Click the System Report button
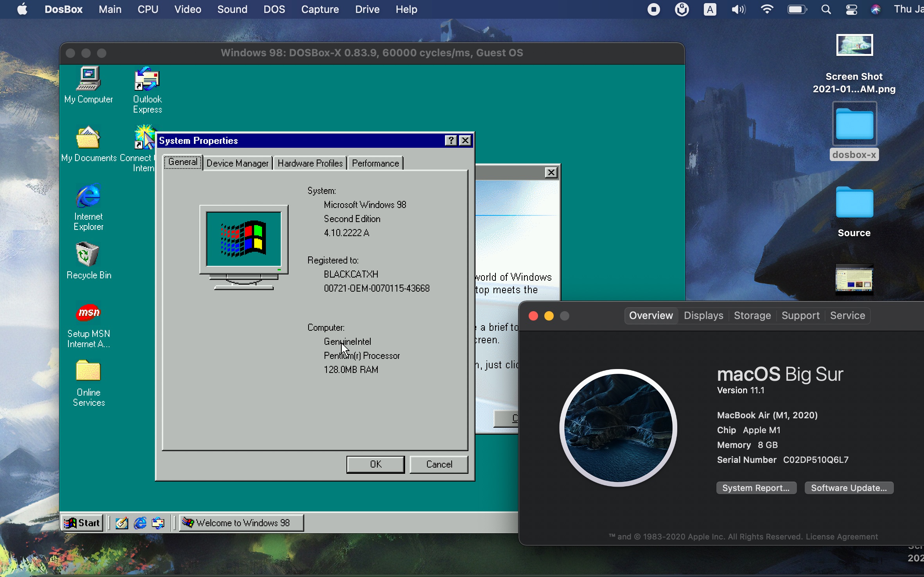 (755, 488)
